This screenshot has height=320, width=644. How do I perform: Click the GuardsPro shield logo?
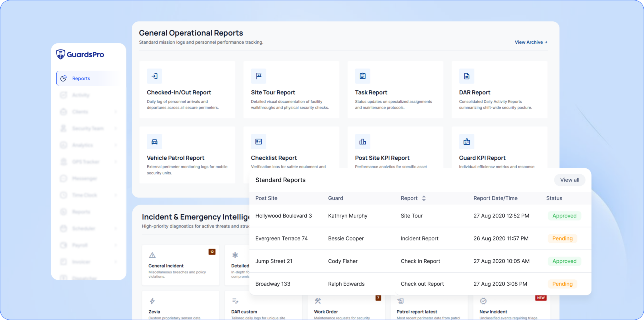click(x=60, y=54)
